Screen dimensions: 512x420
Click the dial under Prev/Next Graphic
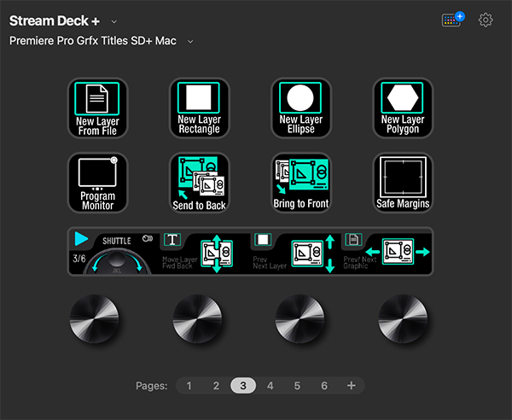(x=403, y=318)
